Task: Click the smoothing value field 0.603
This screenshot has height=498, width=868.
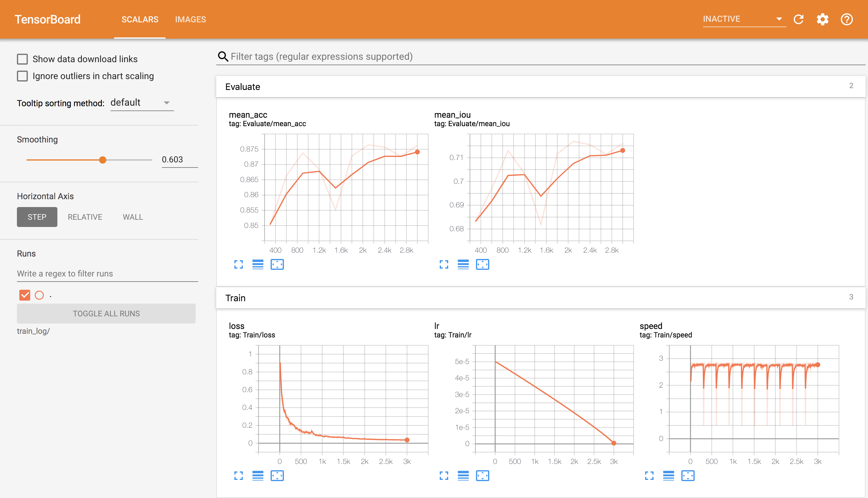Action: [x=179, y=160]
